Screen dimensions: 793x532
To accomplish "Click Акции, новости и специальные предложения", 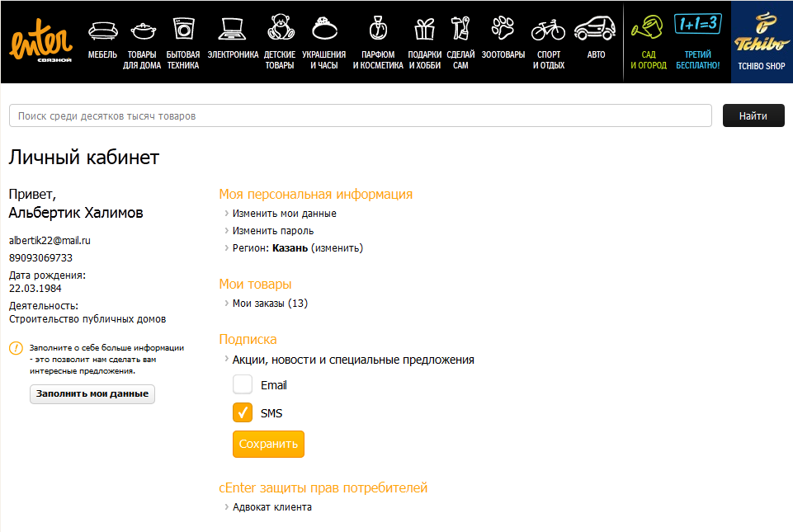I will pos(353,360).
